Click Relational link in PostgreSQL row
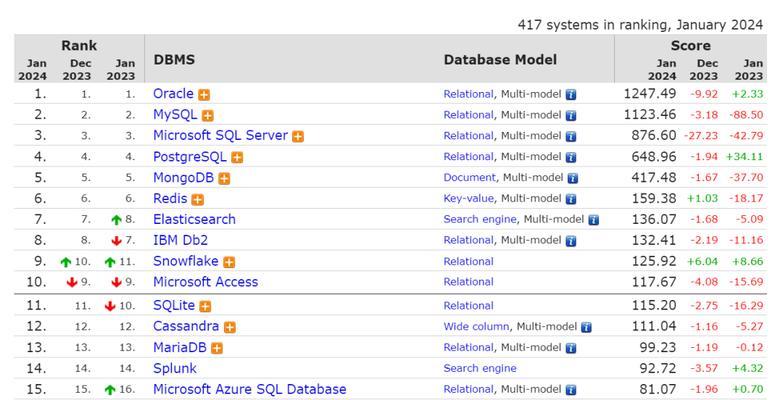The width and height of the screenshot is (783, 400). pos(468,157)
